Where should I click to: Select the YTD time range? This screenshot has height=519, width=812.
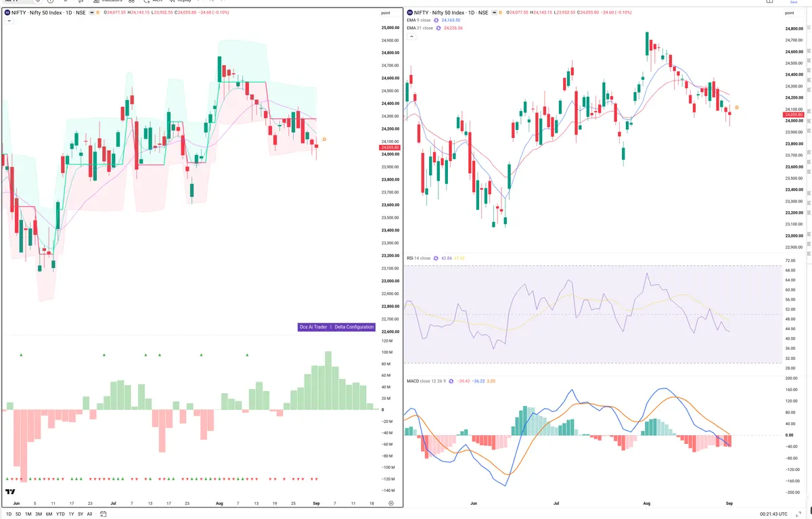pyautogui.click(x=60, y=514)
